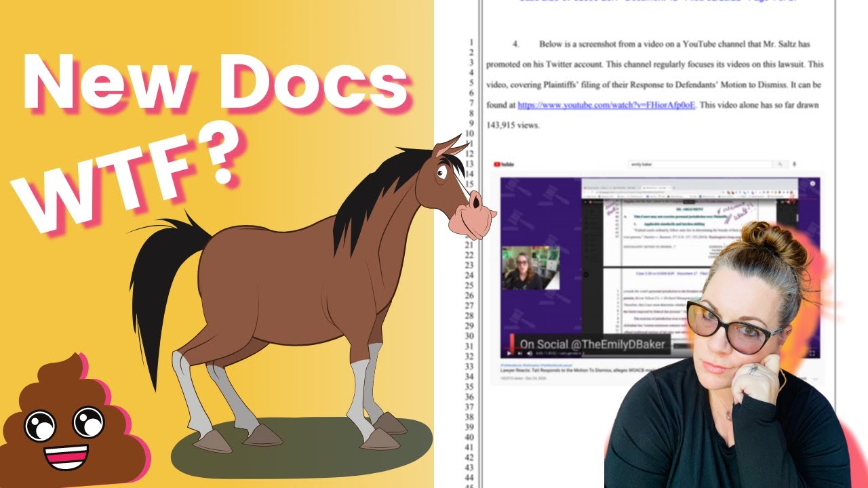Image resolution: width=868 pixels, height=488 pixels.
Task: Click the YouTube logo in the embedded screenshot
Action: (x=503, y=164)
